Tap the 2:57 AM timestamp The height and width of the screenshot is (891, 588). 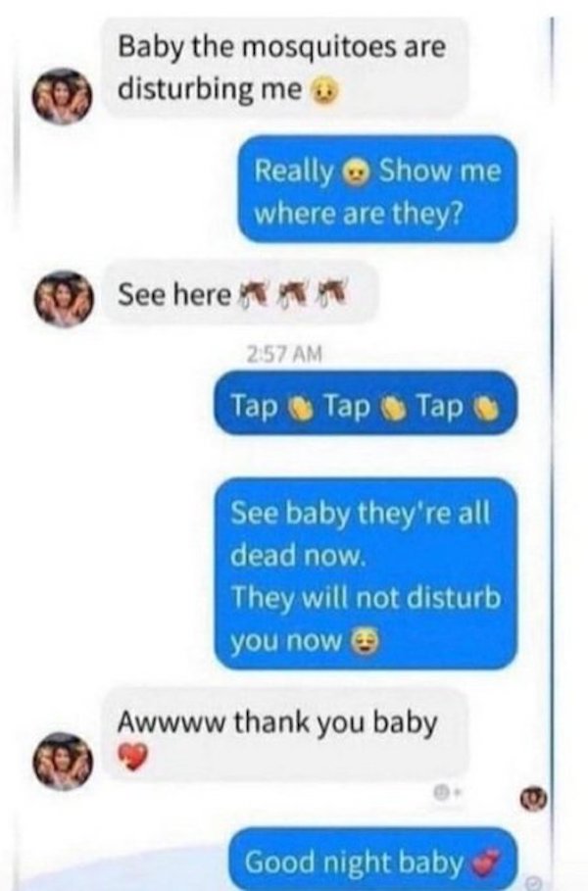click(285, 355)
